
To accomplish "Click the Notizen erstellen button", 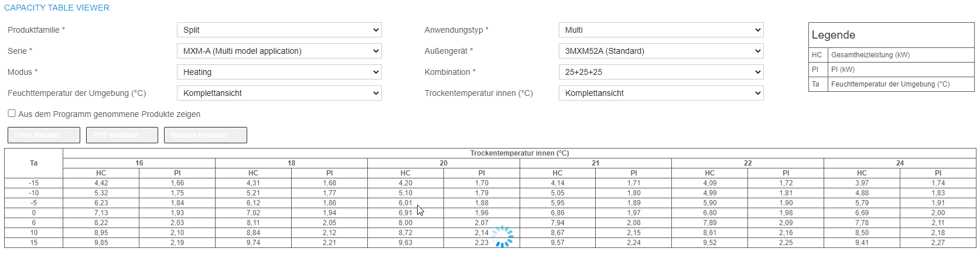I will coord(206,135).
